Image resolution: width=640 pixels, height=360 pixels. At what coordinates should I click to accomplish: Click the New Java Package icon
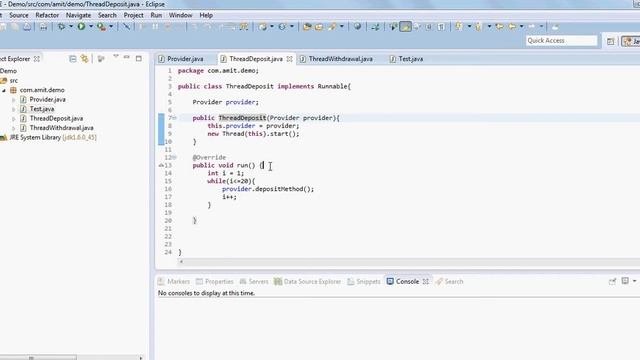[x=262, y=27]
